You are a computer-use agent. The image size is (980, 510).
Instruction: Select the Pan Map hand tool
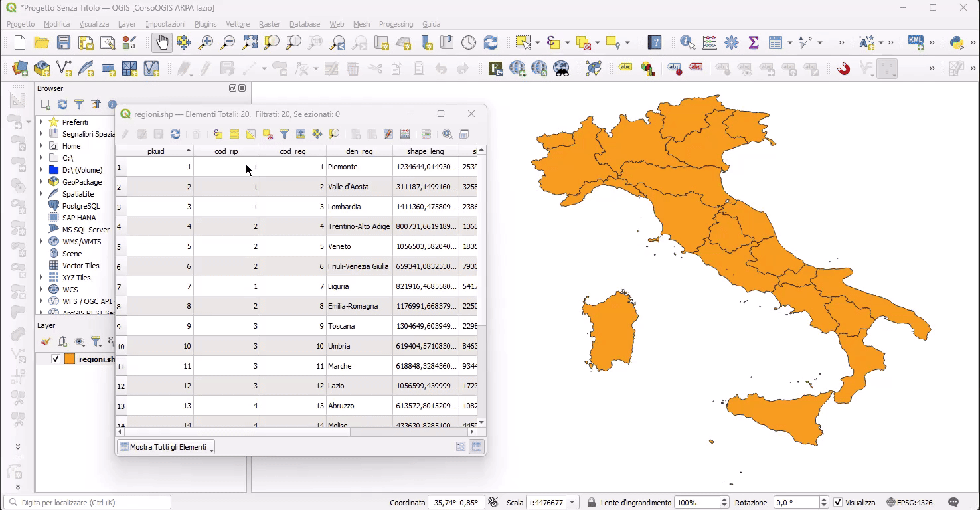[x=162, y=43]
